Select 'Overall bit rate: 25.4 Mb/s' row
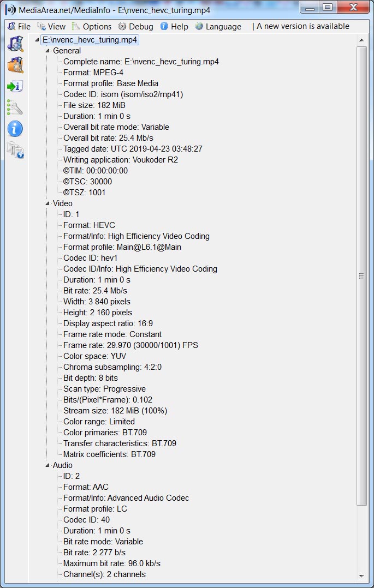 108,137
